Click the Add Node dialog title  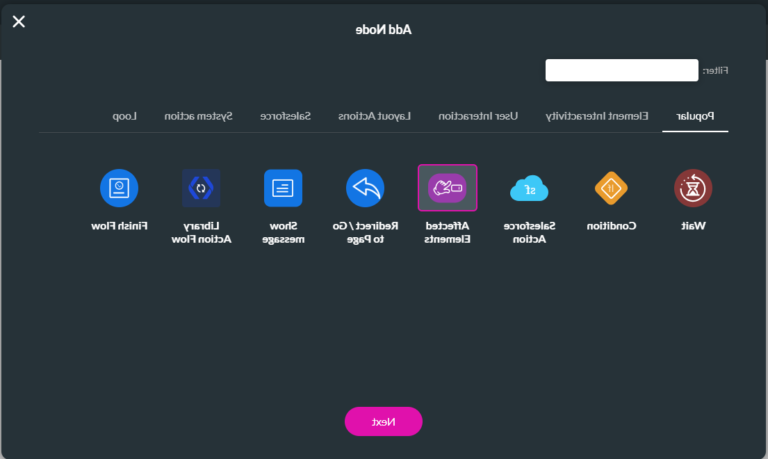click(x=383, y=29)
